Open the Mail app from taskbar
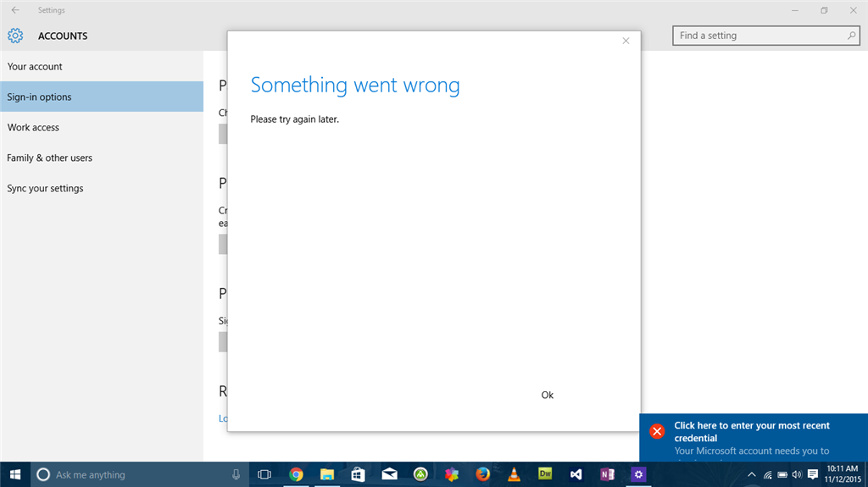868x487 pixels. click(x=390, y=474)
